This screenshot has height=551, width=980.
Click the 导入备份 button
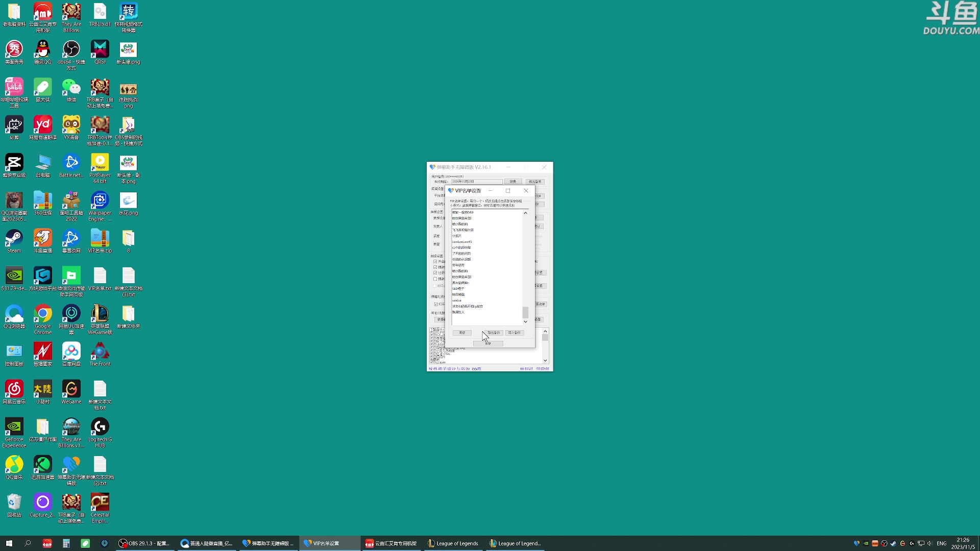coord(514,333)
